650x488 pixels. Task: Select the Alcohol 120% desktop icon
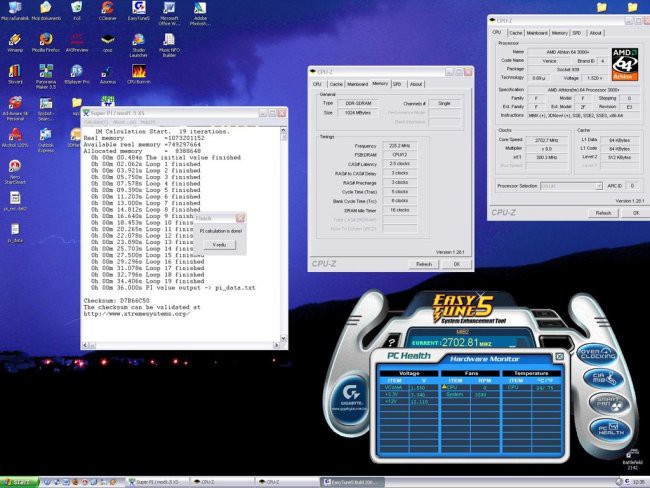(x=15, y=138)
